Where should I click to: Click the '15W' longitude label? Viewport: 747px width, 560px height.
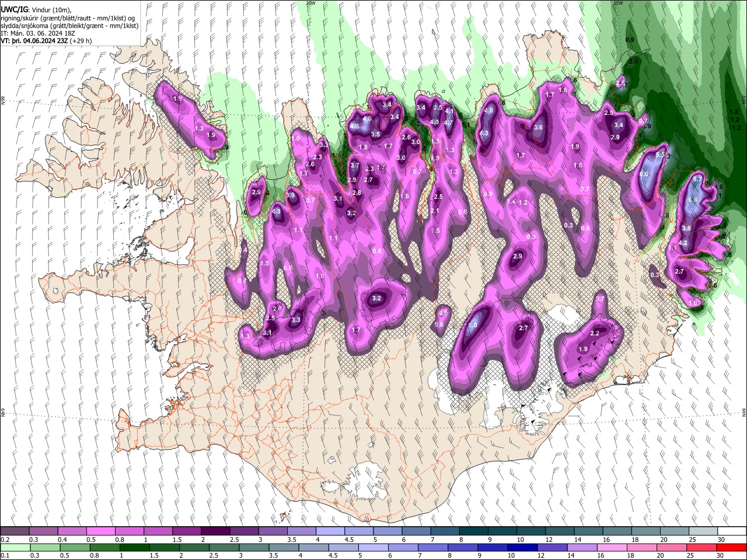point(619,3)
